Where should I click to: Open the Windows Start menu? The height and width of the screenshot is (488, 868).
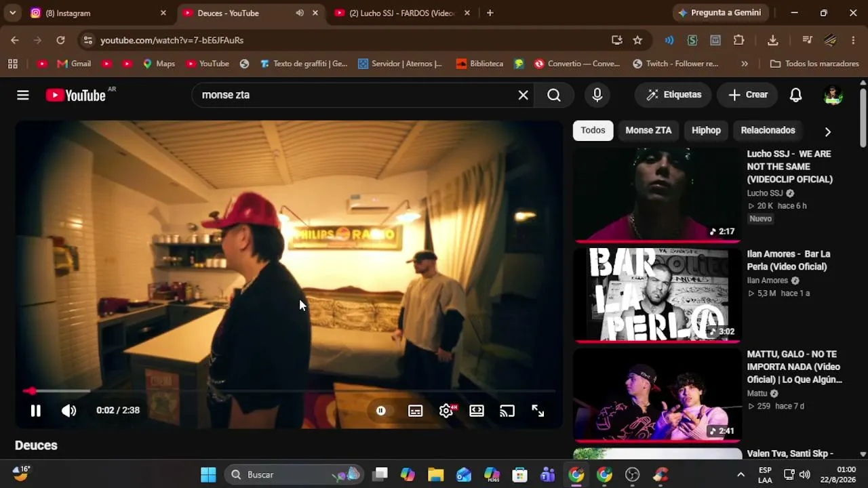click(x=208, y=474)
